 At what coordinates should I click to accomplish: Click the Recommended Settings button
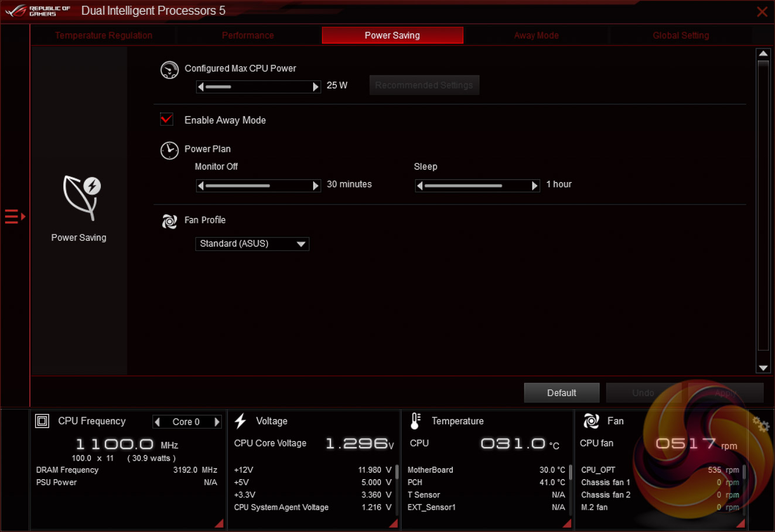pos(424,85)
